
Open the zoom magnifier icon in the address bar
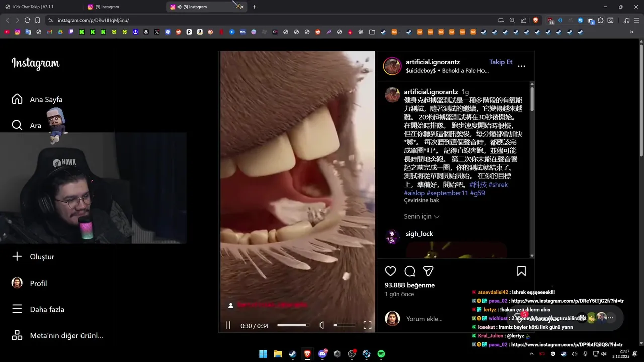[512, 20]
